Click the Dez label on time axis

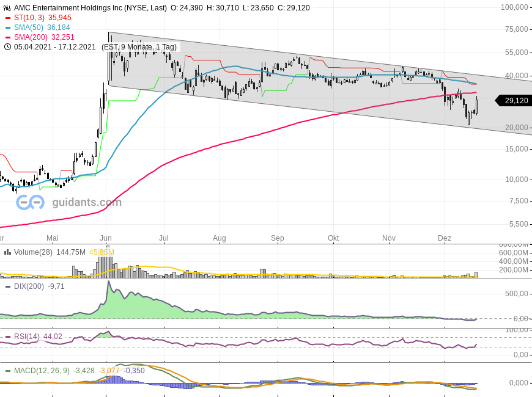[x=445, y=238]
